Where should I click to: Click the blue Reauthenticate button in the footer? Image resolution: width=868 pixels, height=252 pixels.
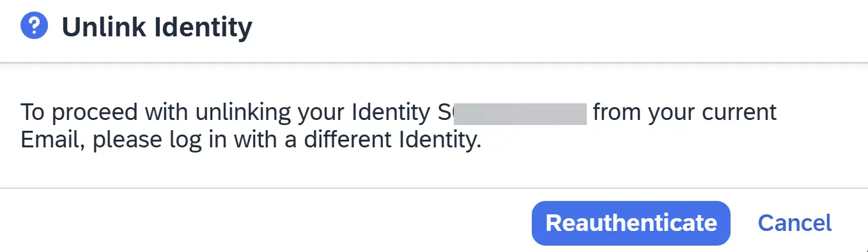click(631, 223)
